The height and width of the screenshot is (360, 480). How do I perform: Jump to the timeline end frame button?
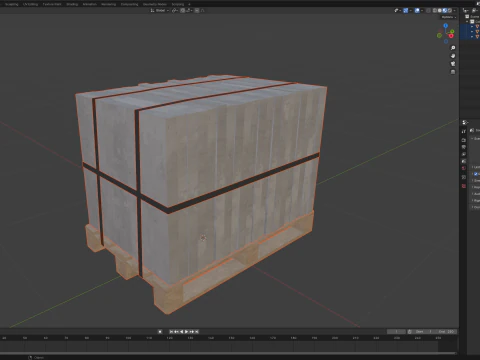(197, 332)
